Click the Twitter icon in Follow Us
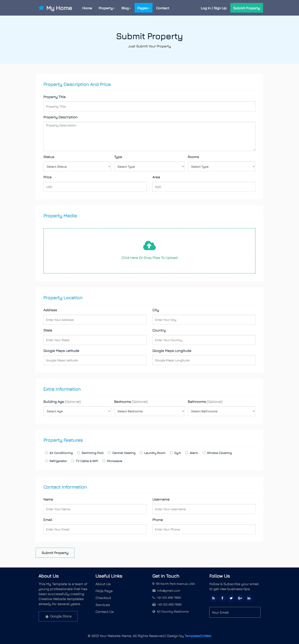The height and width of the screenshot is (644, 299). point(231,598)
